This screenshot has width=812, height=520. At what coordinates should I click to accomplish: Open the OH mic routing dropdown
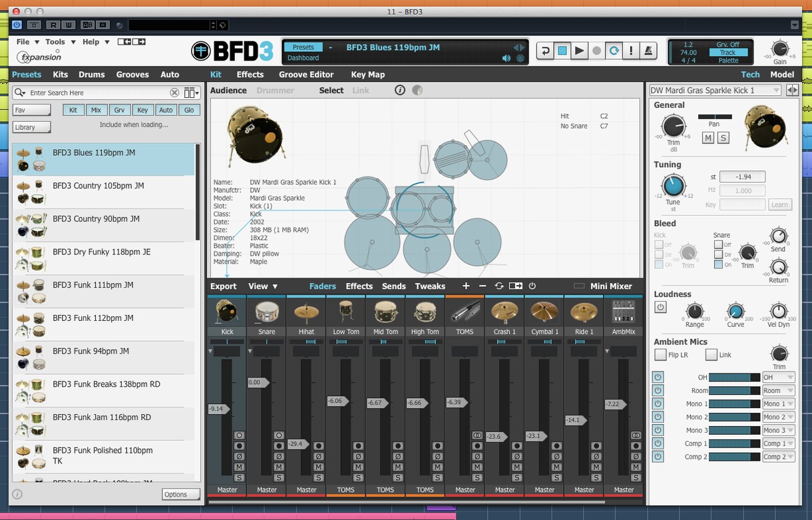tap(779, 378)
